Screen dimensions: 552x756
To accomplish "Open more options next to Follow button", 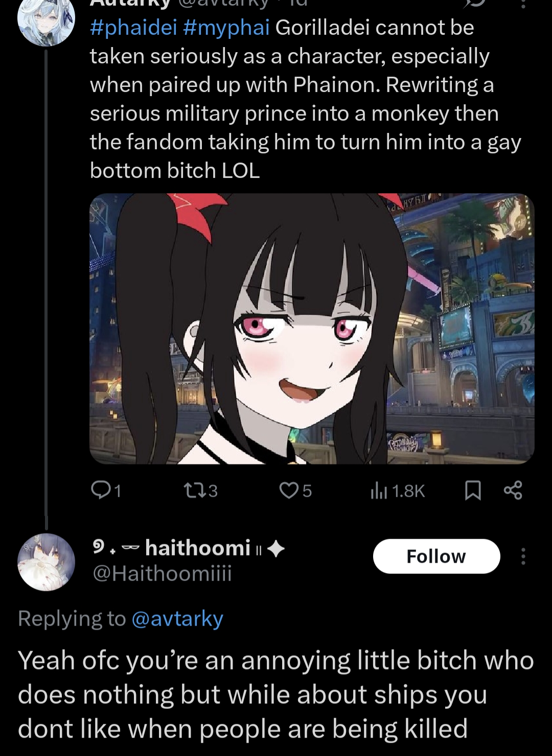I will click(523, 556).
